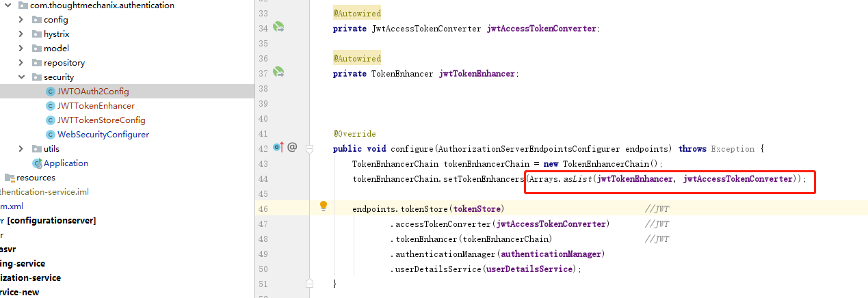868x298 pixels.
Task: Click the Spring bean gutter icon on line 37
Action: (278, 72)
